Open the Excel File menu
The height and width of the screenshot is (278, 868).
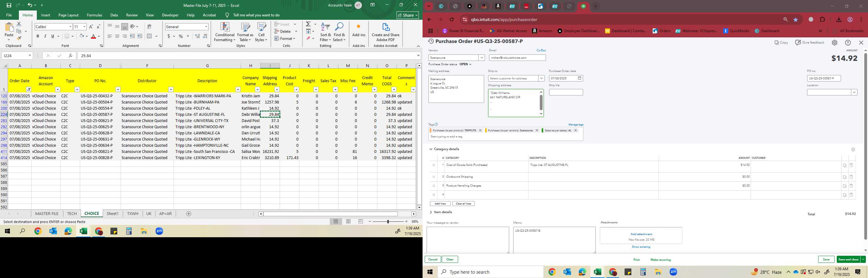9,15
